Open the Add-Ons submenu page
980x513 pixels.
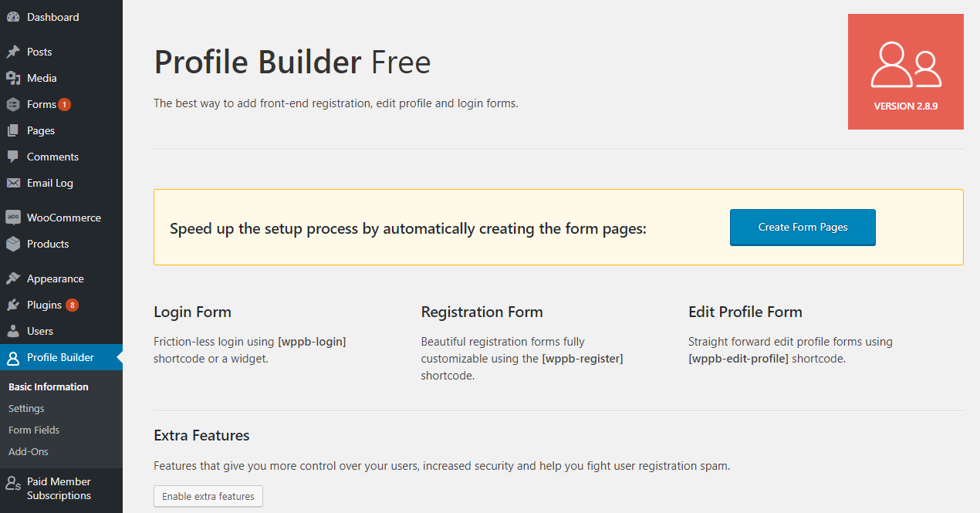[x=29, y=451]
